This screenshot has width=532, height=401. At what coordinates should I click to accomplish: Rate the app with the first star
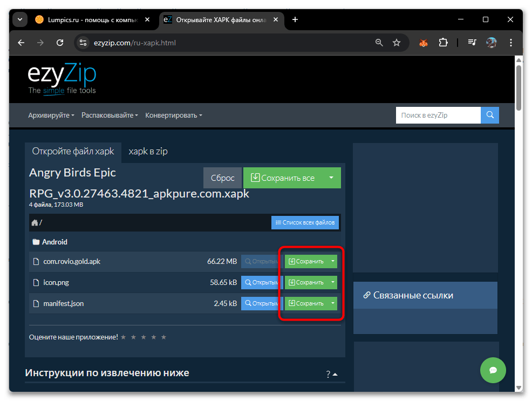point(124,337)
